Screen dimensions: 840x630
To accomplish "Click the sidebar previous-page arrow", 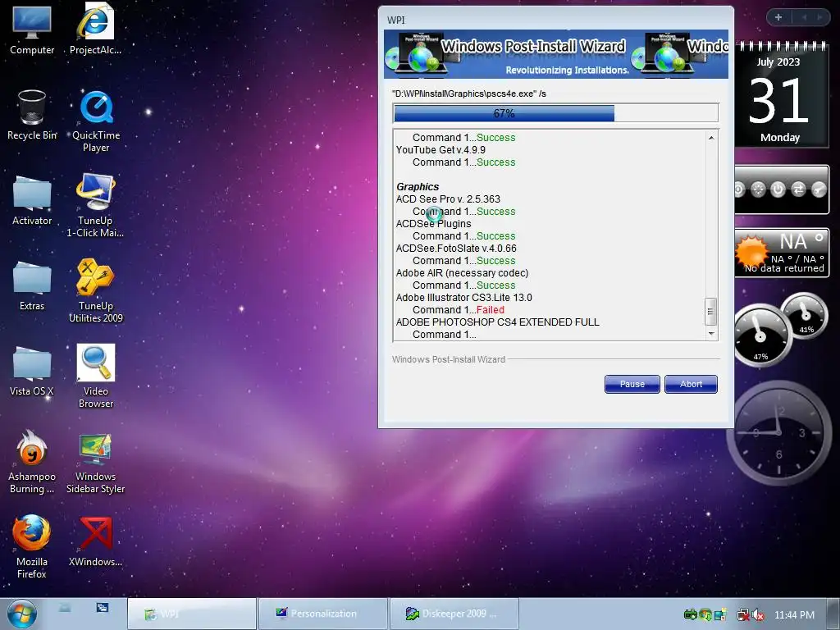I will point(804,17).
